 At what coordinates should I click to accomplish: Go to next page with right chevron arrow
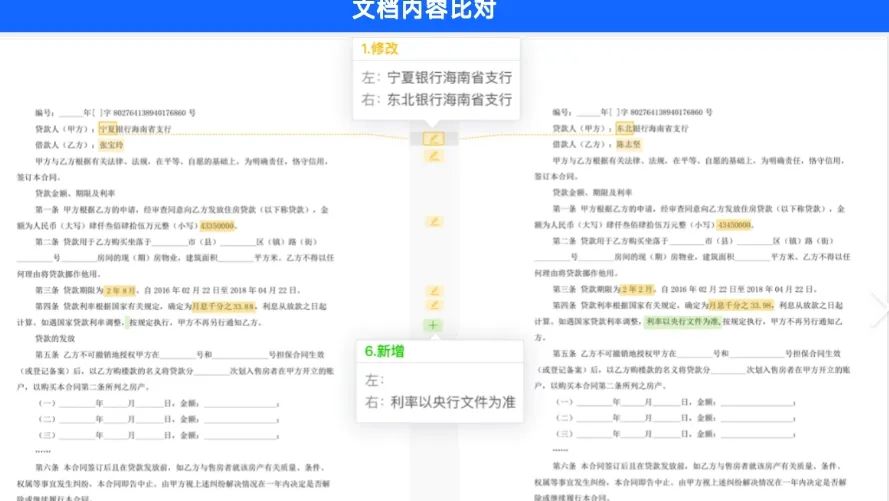[880, 310]
